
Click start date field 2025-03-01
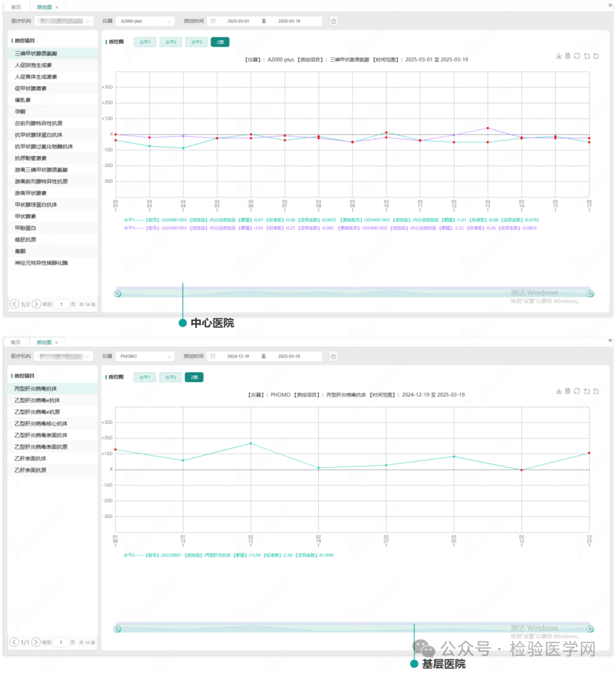pos(238,21)
